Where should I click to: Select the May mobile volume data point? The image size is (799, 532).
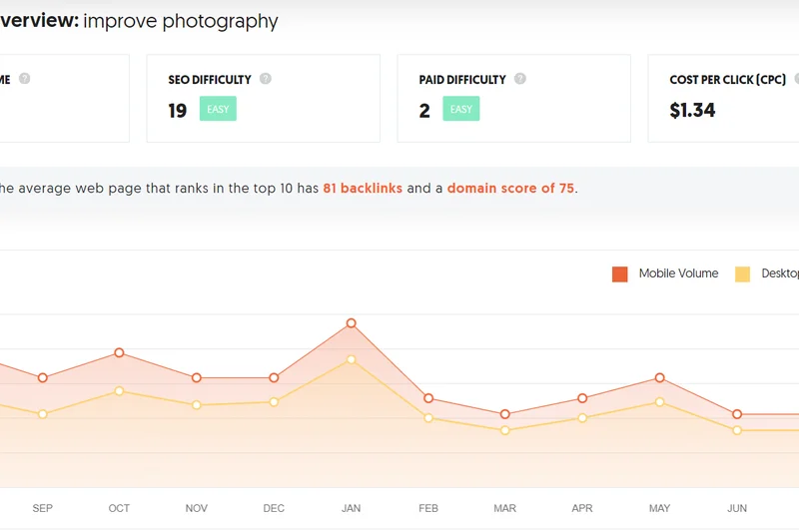coord(660,377)
